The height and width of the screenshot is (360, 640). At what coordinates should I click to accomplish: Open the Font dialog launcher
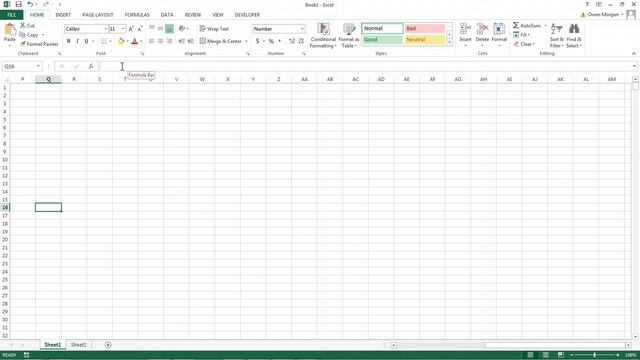click(x=142, y=53)
